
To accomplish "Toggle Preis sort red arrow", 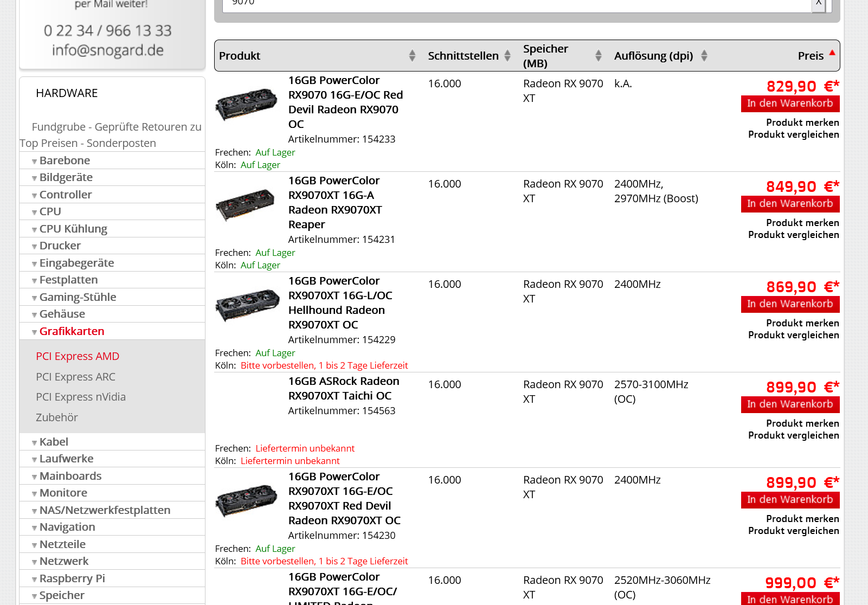I will click(832, 53).
